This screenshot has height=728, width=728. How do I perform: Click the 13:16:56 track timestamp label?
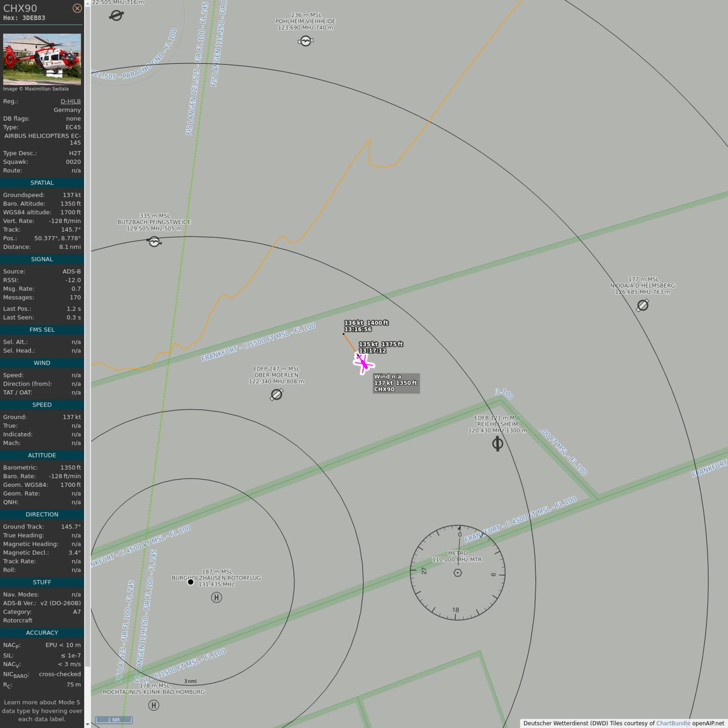[x=358, y=330]
